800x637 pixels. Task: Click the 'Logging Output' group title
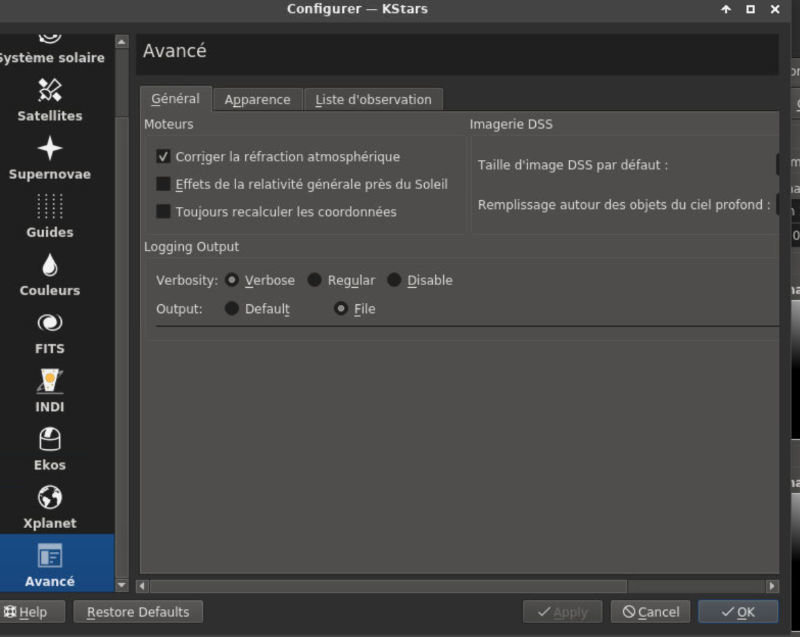tap(191, 246)
